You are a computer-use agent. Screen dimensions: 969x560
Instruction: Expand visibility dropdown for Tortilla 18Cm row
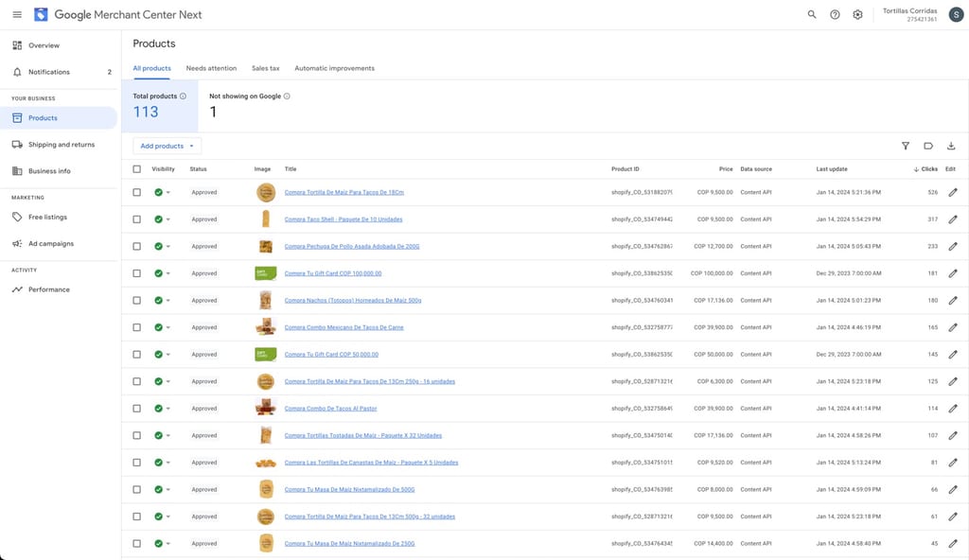tap(168, 192)
